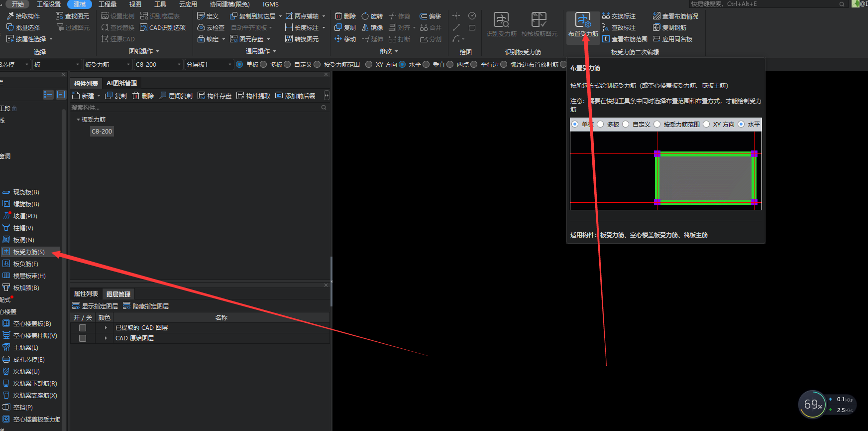Click 层间复制 in component list toolbar

click(175, 96)
